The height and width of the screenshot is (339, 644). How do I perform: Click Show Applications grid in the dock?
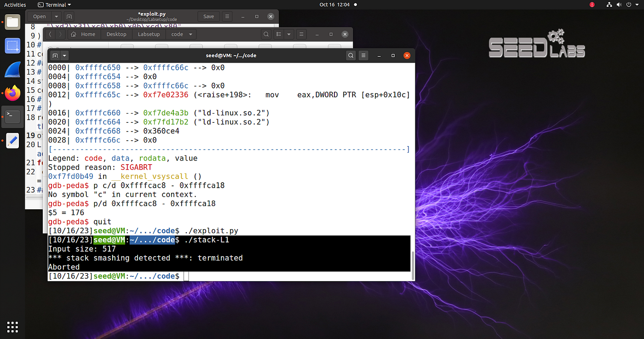(x=12, y=327)
